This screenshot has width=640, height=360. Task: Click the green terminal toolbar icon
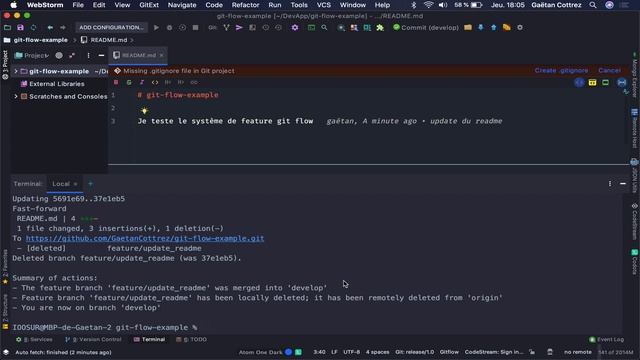[x=311, y=28]
